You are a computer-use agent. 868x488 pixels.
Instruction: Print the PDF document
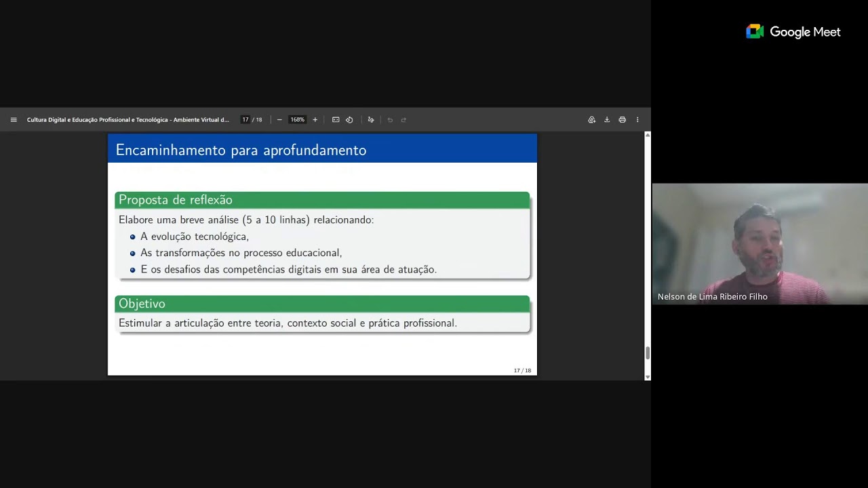622,120
